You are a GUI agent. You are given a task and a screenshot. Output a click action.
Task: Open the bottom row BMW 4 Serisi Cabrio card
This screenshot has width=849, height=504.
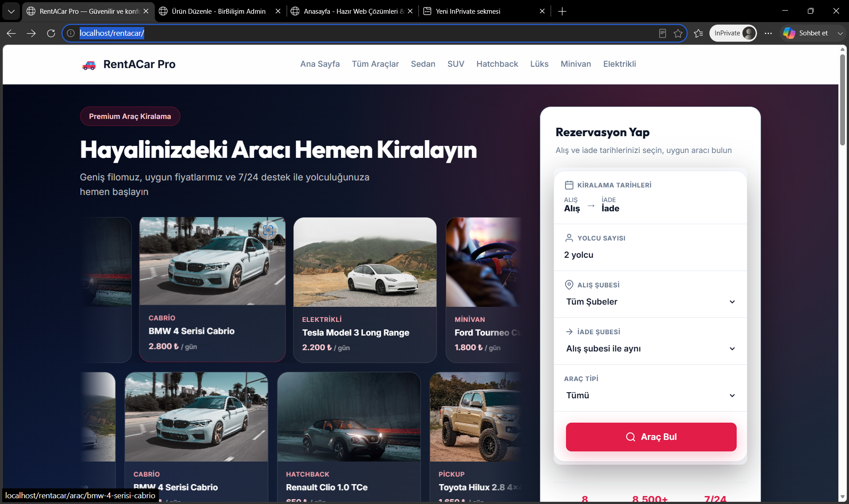point(196,437)
